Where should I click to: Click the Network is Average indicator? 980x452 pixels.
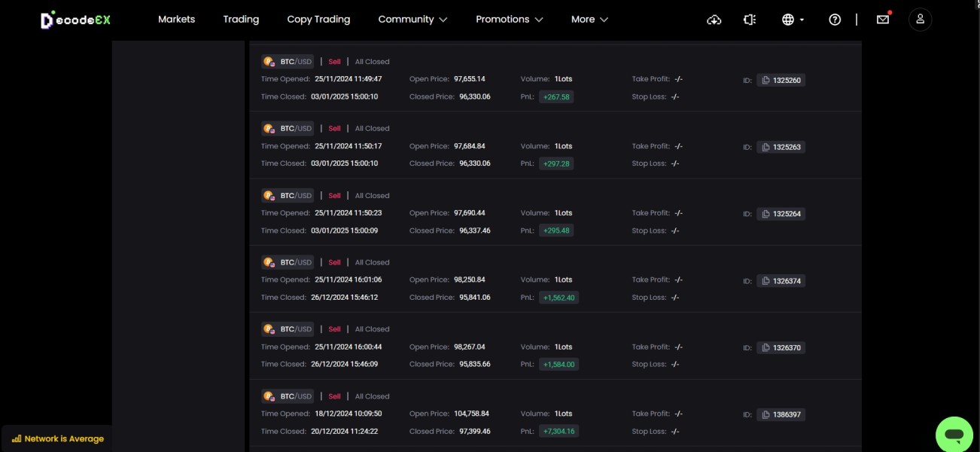58,438
